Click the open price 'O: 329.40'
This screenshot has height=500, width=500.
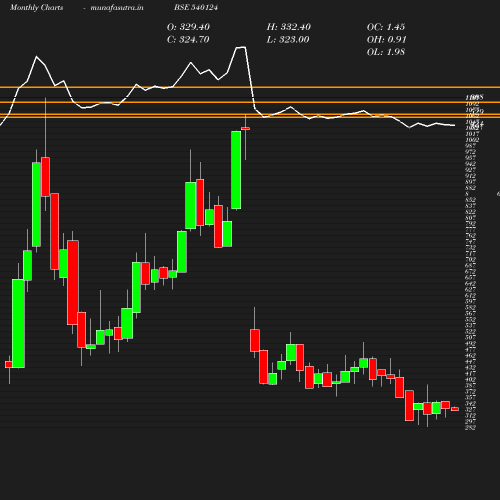[x=188, y=27]
